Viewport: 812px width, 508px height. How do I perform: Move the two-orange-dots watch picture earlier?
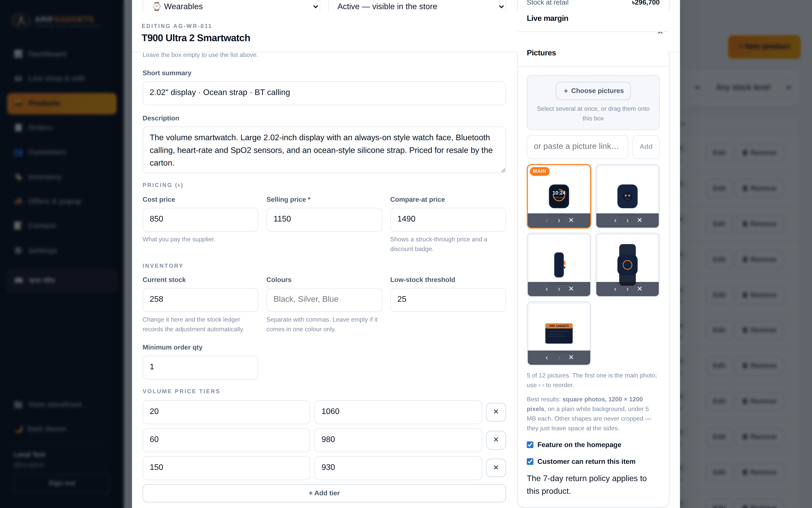[x=615, y=220]
